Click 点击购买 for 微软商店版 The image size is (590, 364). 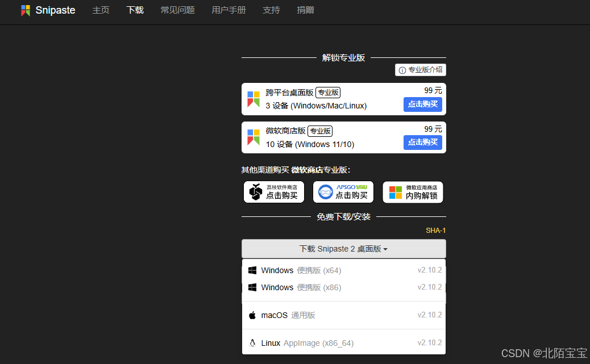pyautogui.click(x=422, y=142)
